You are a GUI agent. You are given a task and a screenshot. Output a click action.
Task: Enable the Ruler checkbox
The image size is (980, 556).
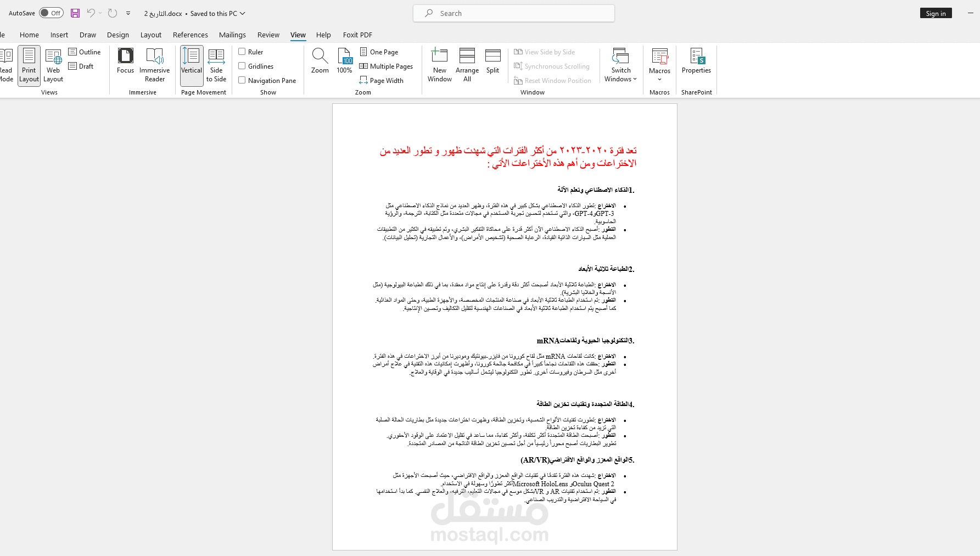[x=242, y=52]
